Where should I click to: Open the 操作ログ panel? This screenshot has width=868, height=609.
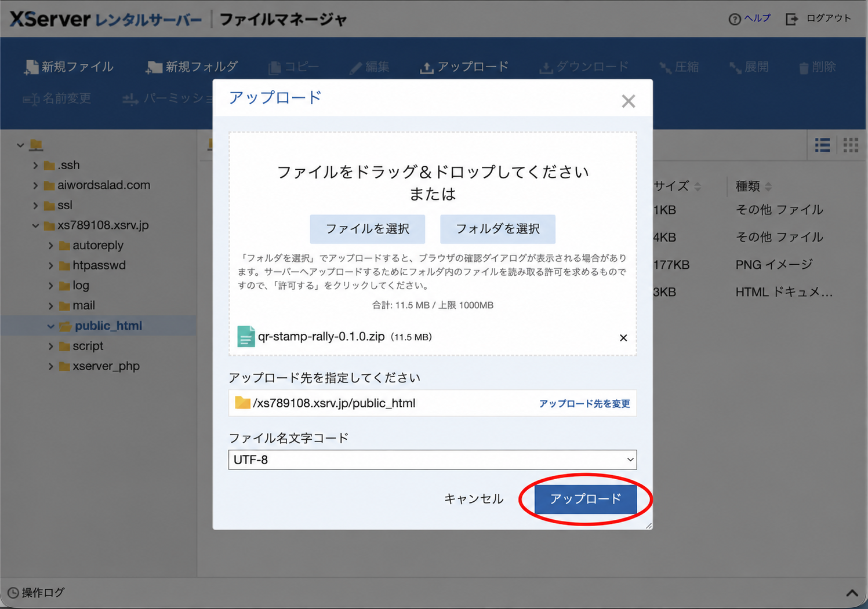(36, 593)
